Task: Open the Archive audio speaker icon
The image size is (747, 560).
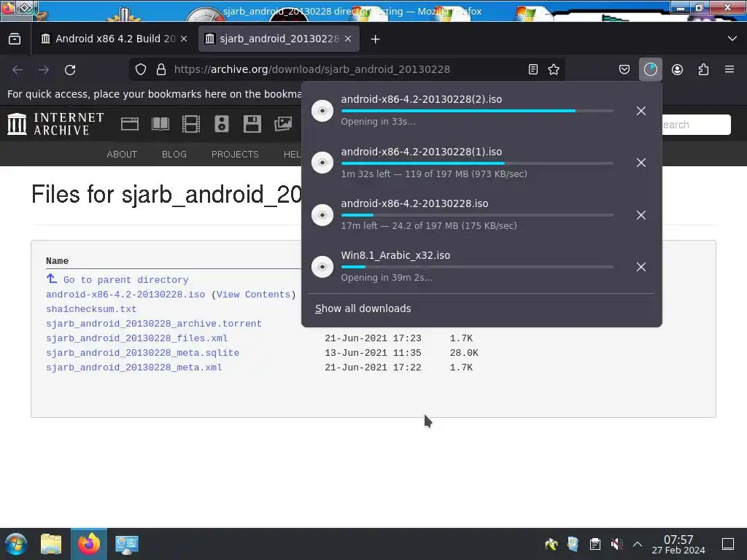Action: (x=222, y=124)
